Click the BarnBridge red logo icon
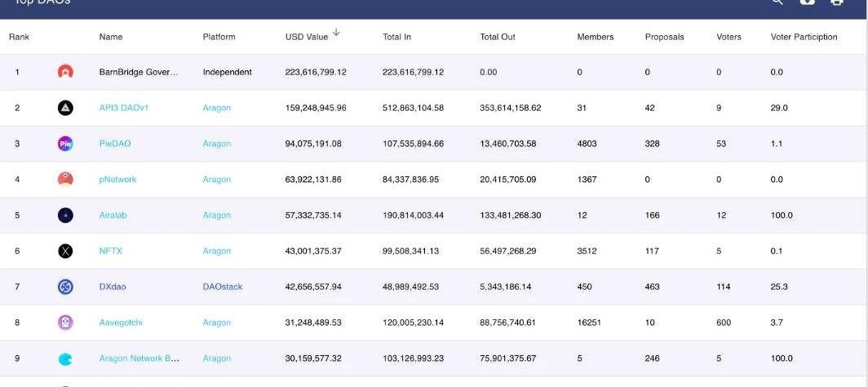Image resolution: width=868 pixels, height=387 pixels. click(x=65, y=72)
